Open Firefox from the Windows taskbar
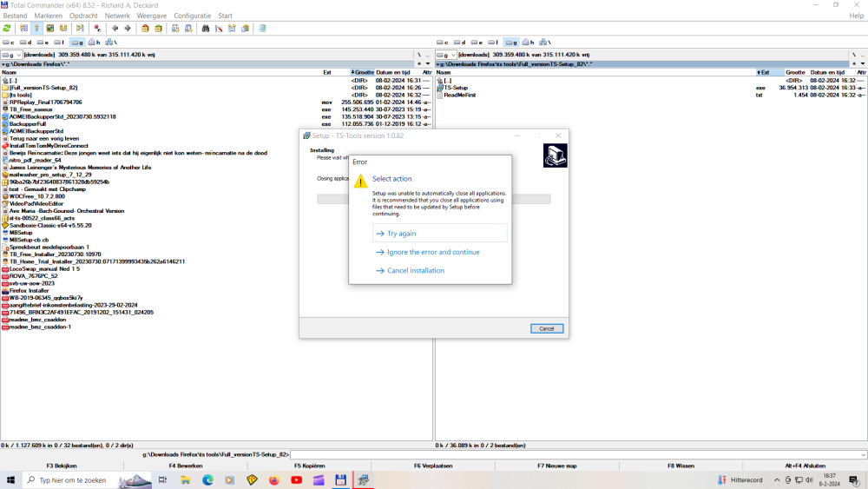This screenshot has height=489, width=868. coord(274,479)
